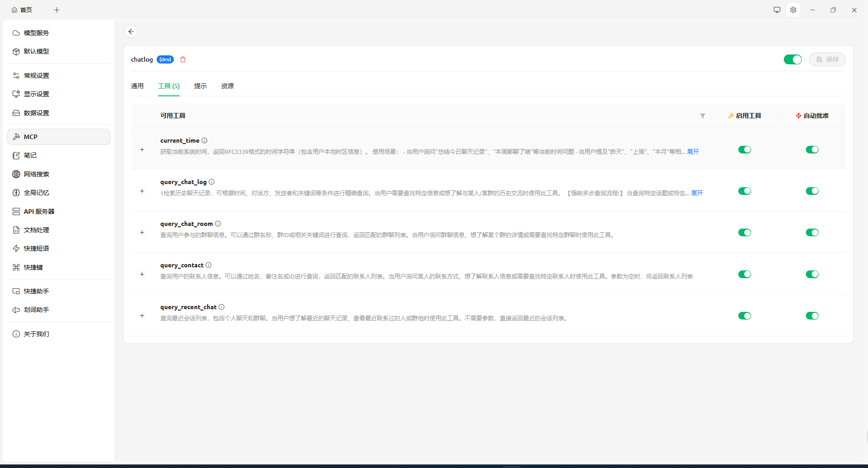Open the settings gear icon in title bar
The width and height of the screenshot is (868, 468).
click(x=793, y=10)
